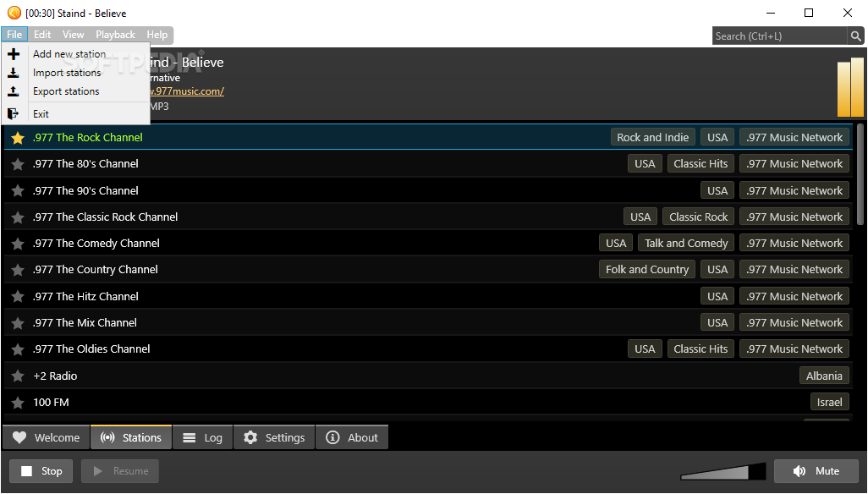
Task: Favorite .977 The Classic Rock Channel star
Action: coord(18,217)
